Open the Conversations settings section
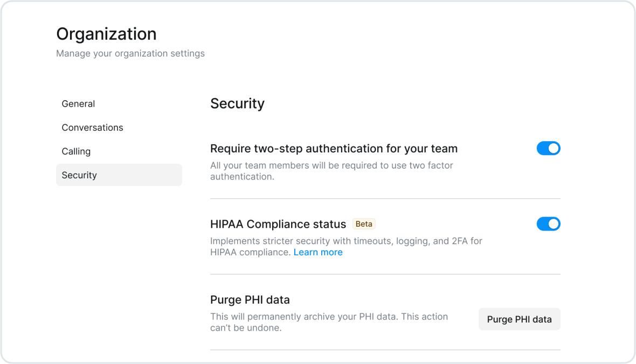The height and width of the screenshot is (364, 636). (x=93, y=128)
